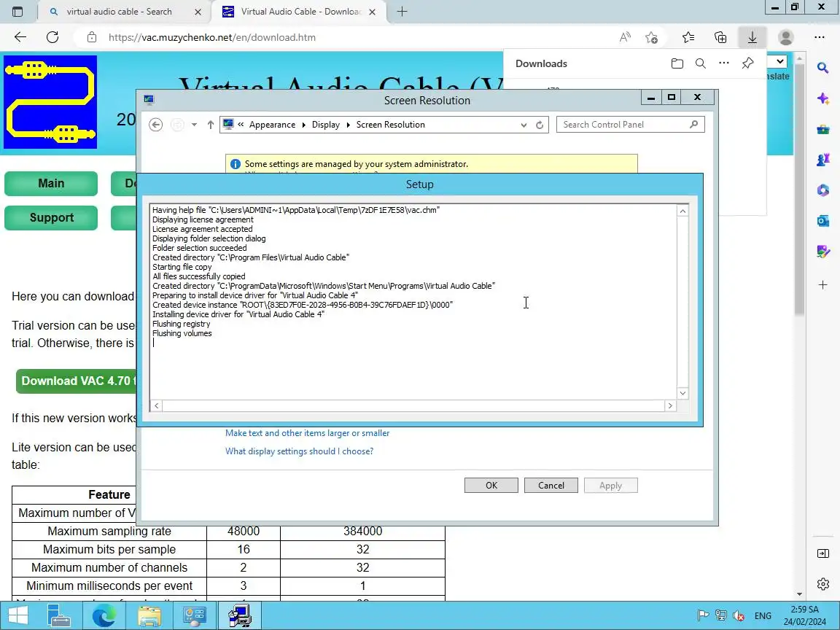Open Edge sidebar search icon
840x630 pixels.
pyautogui.click(x=822, y=68)
